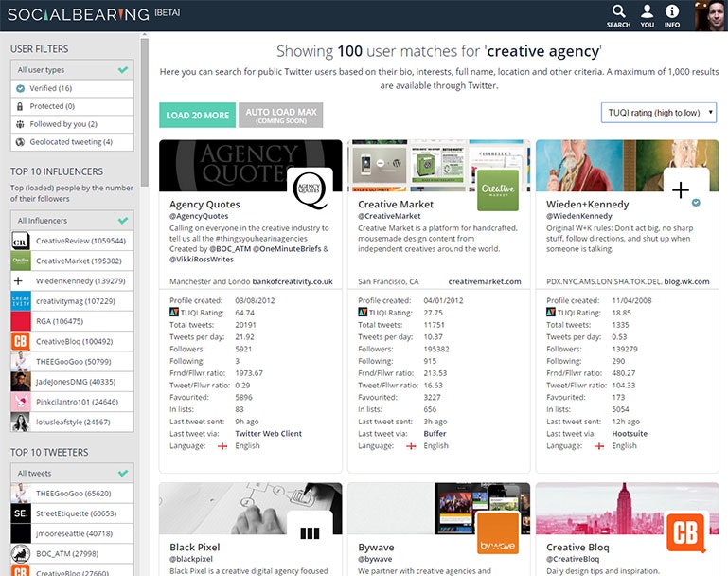This screenshot has height=576, width=728.
Task: Click the TUQI icon on Agency Quotes card
Action: tap(174, 312)
